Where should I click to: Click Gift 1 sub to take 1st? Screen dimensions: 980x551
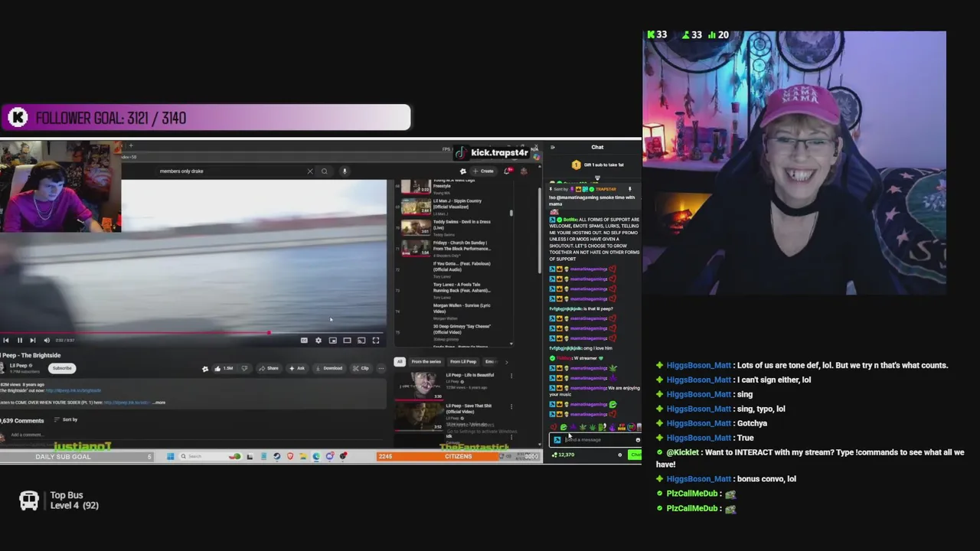596,165
